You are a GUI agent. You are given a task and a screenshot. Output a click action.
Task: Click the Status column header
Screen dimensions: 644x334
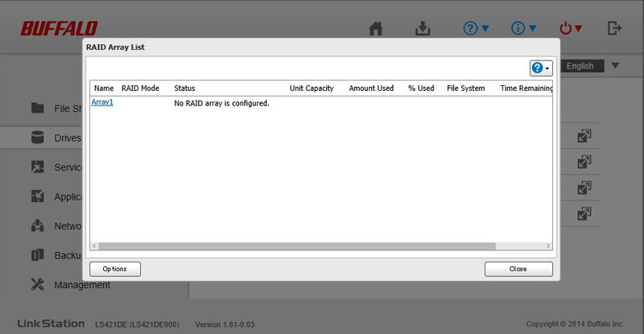[x=184, y=89]
